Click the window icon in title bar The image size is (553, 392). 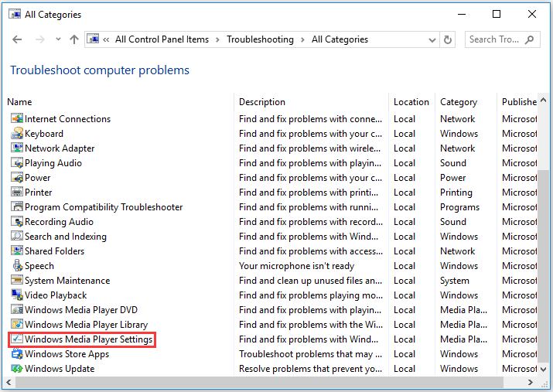click(15, 14)
